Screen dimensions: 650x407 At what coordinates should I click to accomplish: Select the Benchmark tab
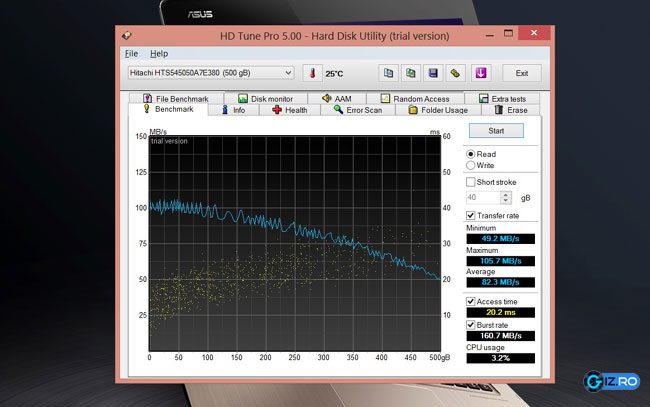pos(168,109)
